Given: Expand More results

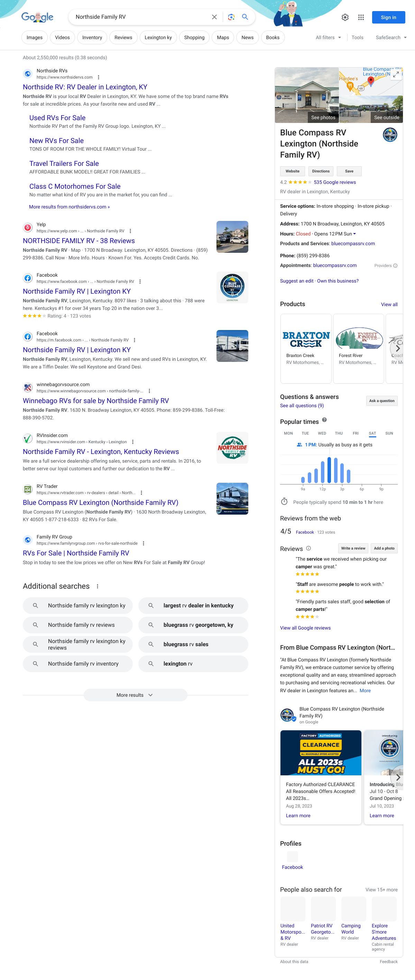Looking at the screenshot, I should click(x=135, y=695).
